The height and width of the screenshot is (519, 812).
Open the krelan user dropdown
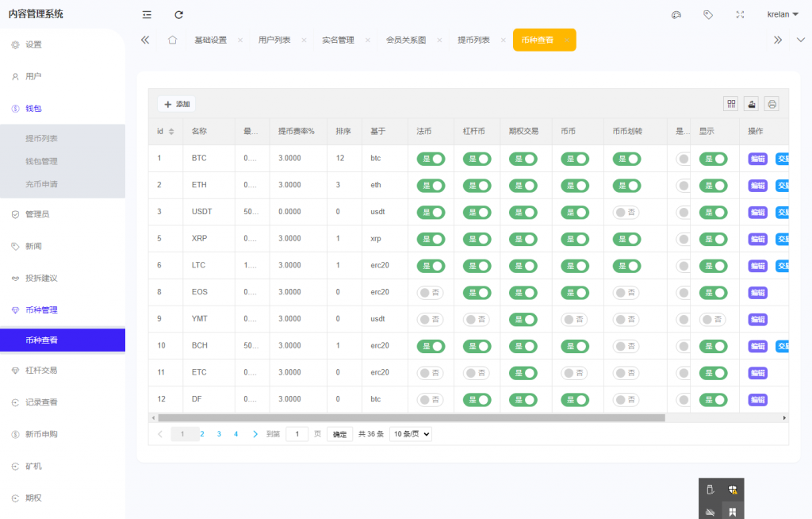coord(783,14)
